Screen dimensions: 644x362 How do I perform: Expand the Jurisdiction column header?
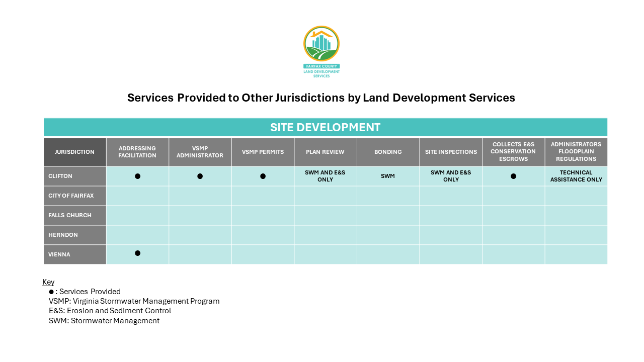coord(74,152)
